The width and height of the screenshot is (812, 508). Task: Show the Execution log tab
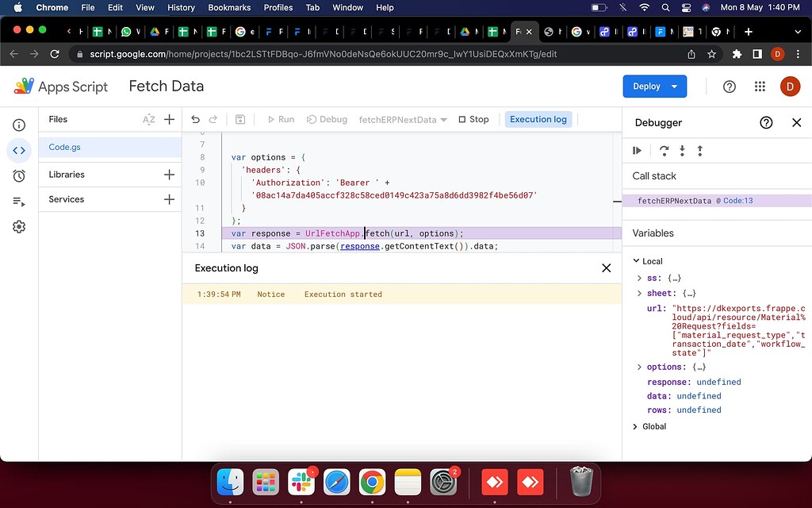(538, 119)
